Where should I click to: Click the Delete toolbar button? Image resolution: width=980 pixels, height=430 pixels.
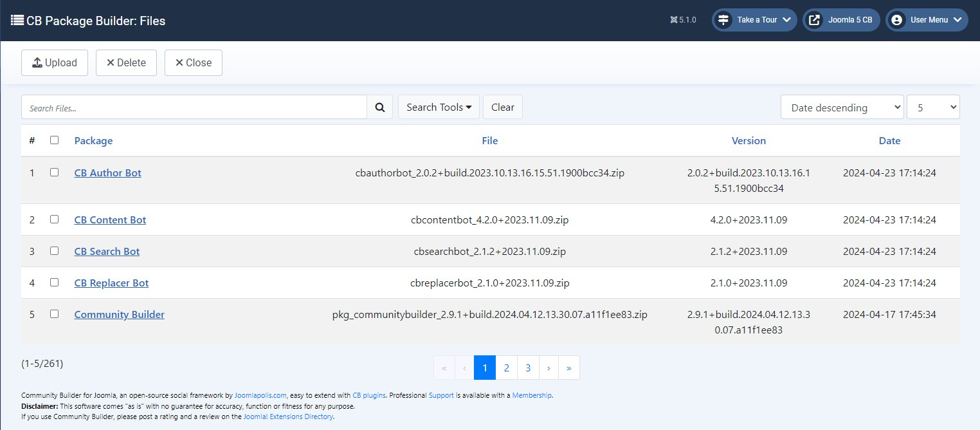(x=126, y=62)
